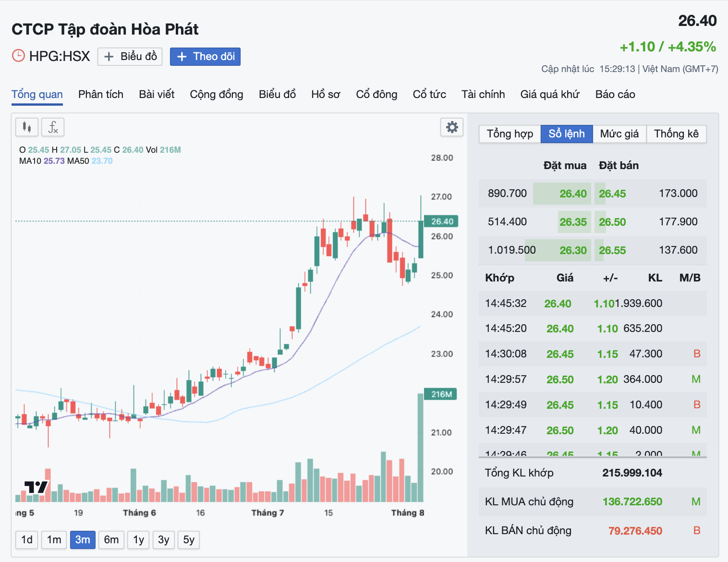The image size is (728, 562).
Task: Set chart range to 1m
Action: pyautogui.click(x=54, y=540)
